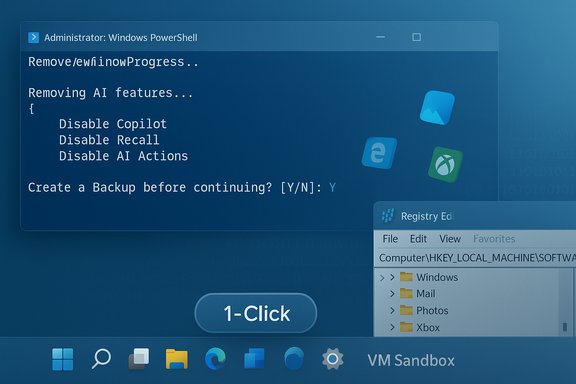Open the Favorites menu in Registry Editor
The height and width of the screenshot is (384, 576).
[494, 239]
